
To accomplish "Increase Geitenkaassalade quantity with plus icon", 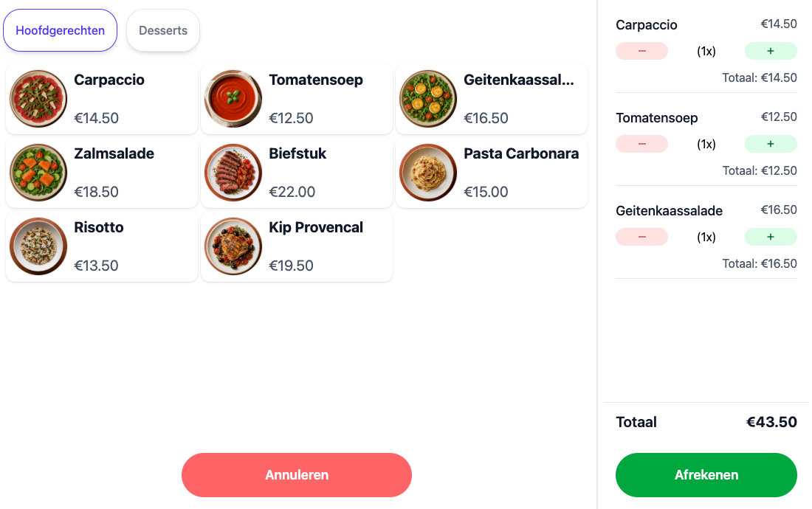I will (771, 237).
